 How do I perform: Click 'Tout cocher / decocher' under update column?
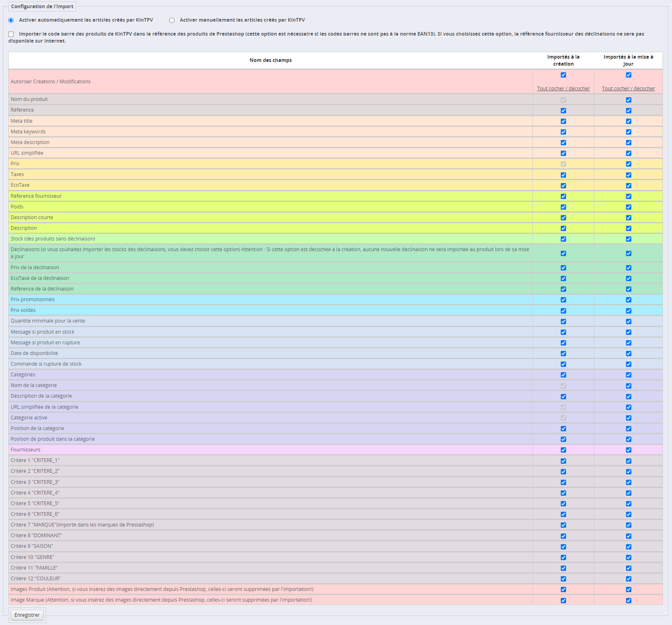tap(628, 89)
